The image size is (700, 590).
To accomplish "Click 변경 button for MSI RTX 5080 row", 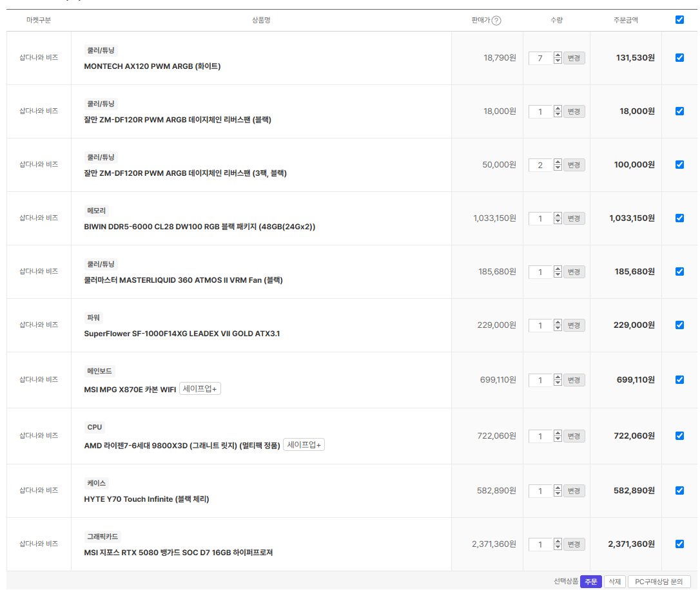I will 574,544.
